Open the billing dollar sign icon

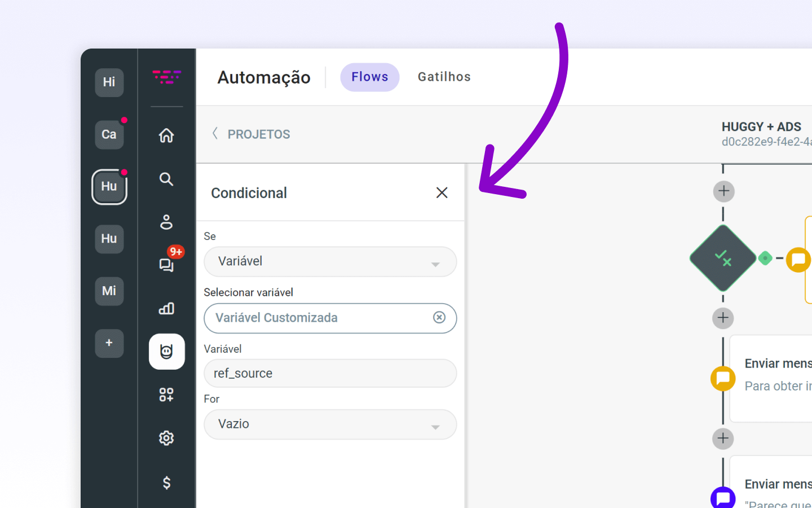coord(166,483)
